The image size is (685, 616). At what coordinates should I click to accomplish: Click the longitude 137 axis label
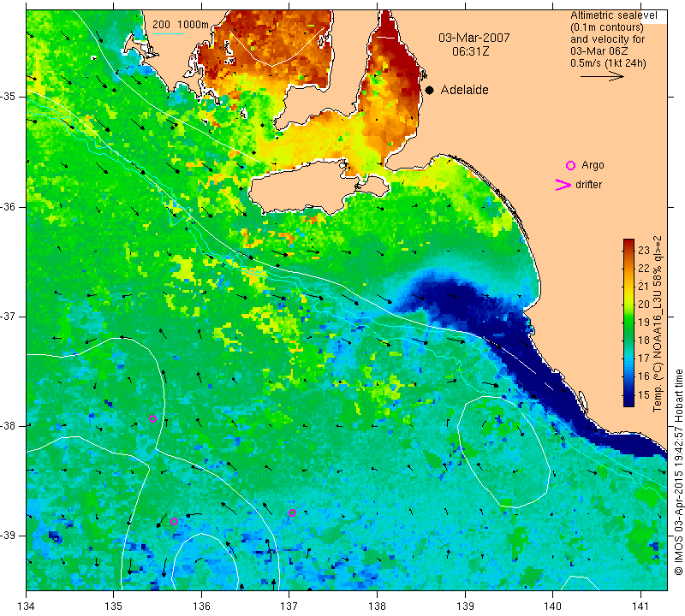[289, 607]
